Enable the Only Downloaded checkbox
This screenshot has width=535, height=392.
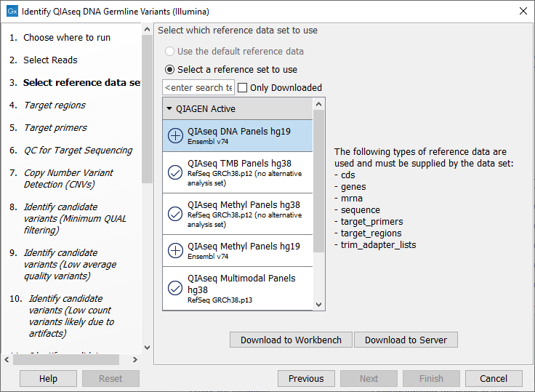tap(242, 88)
